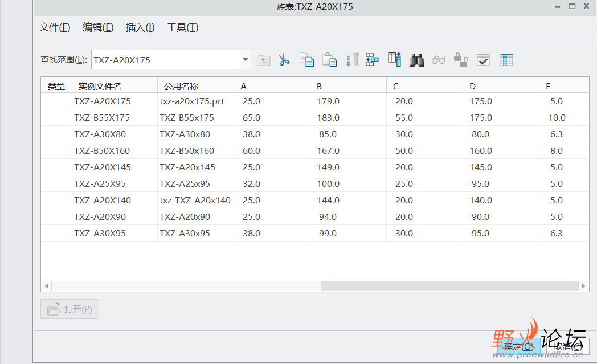Click the binoculars find instance icon

416,60
